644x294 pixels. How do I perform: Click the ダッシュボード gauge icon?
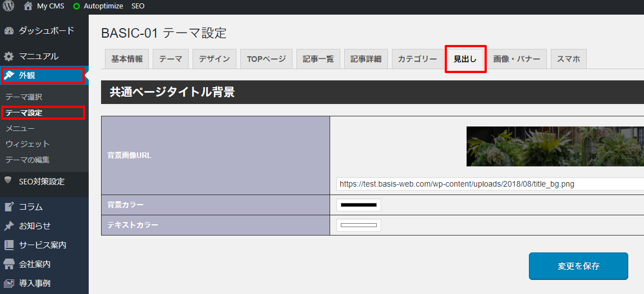click(x=8, y=30)
